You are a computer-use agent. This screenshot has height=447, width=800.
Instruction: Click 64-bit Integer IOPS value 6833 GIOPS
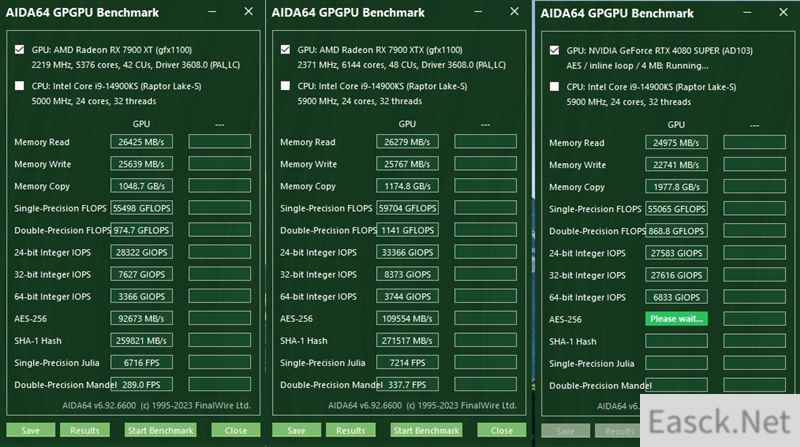676,297
